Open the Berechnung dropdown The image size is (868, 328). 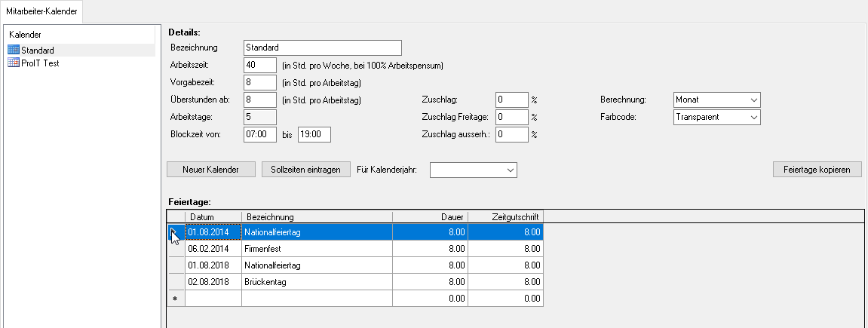point(716,100)
